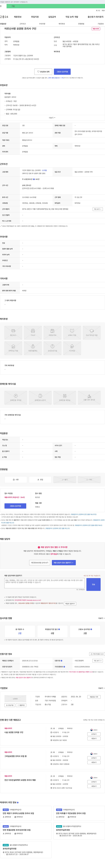
Task: Open 지도 보기 in 근무 예정지 row
Action: pyautogui.click(x=98, y=209)
